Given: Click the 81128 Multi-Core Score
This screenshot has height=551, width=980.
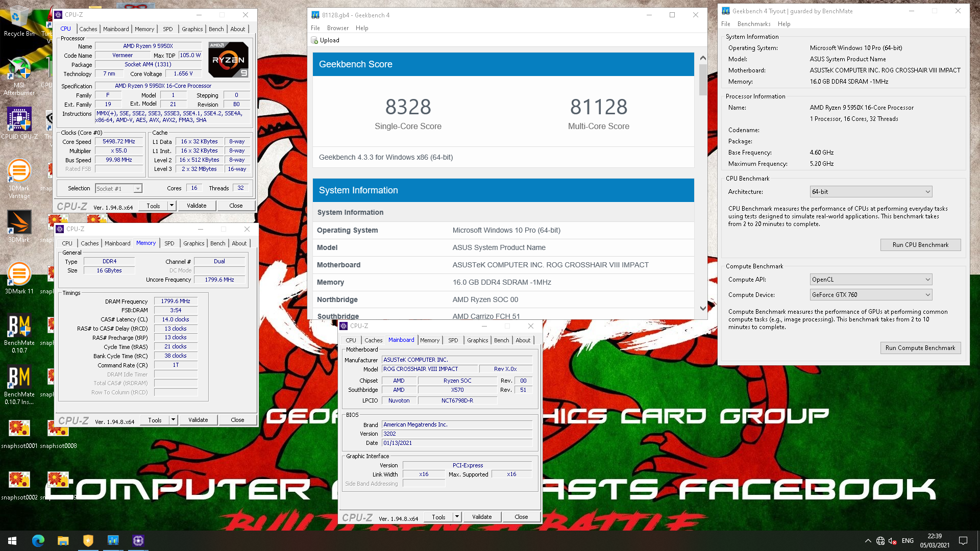Looking at the screenshot, I should pos(598,107).
